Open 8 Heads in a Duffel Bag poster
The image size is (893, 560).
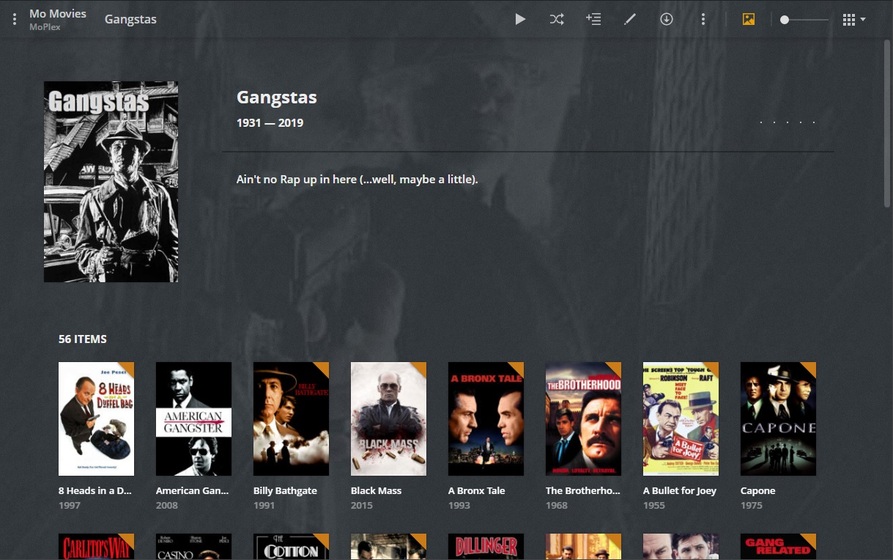coord(96,419)
